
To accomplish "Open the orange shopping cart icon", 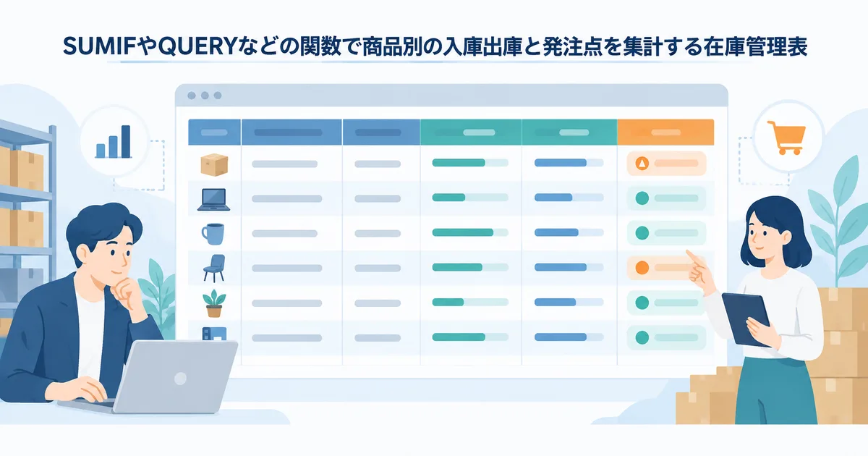I will 788,138.
